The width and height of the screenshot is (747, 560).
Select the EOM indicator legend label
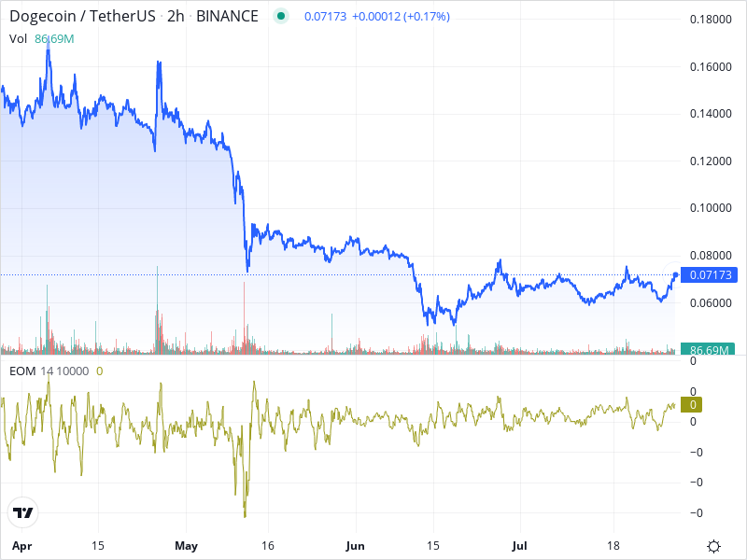(x=22, y=371)
